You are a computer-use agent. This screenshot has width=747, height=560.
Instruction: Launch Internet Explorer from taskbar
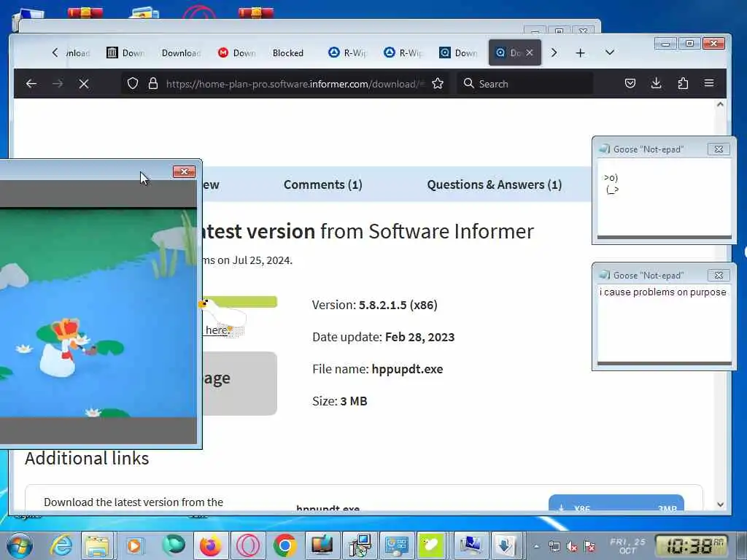click(62, 545)
